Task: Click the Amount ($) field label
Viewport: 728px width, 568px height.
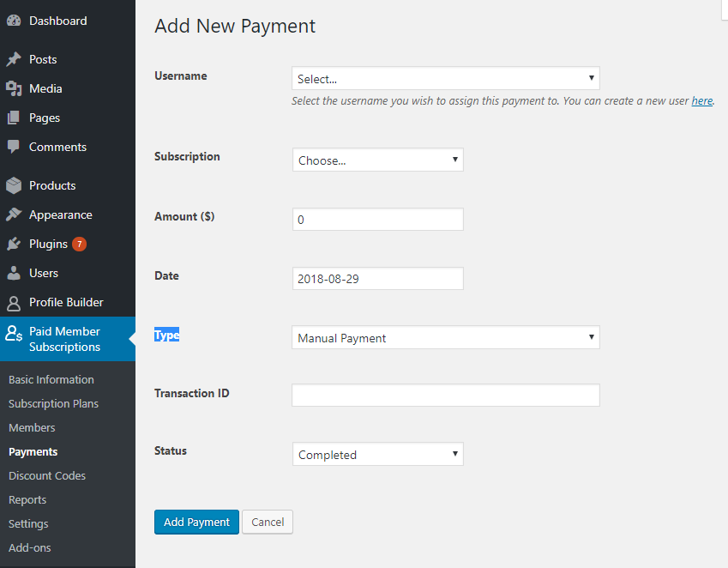Action: tap(184, 216)
